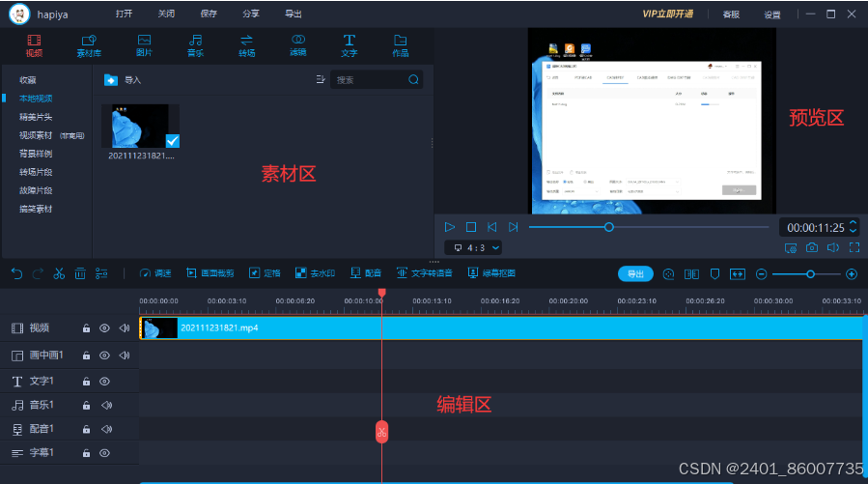Open 调速 speed adjustment tool
This screenshot has height=484, width=868.
[x=155, y=273]
